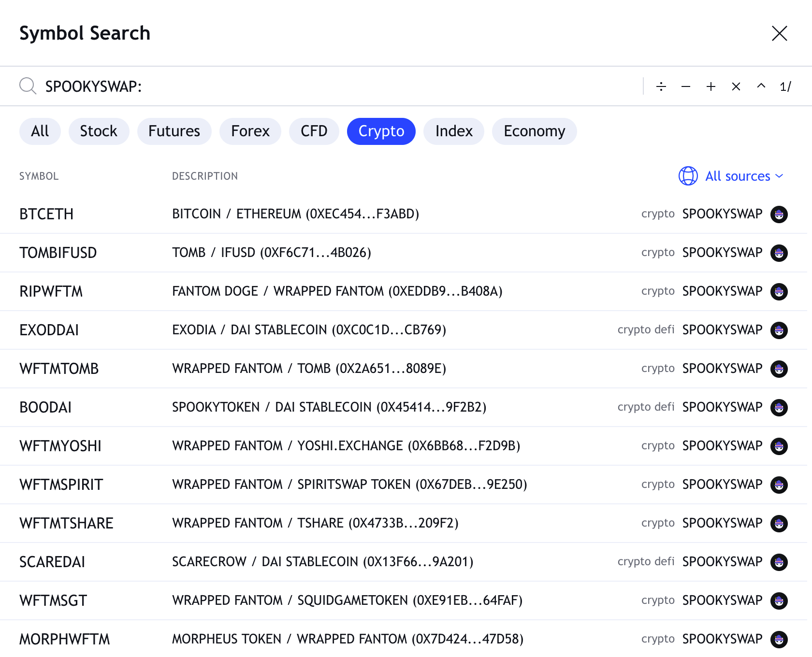Click the SPOOKYSWAP: search input field
The image size is (812, 657).
point(338,86)
